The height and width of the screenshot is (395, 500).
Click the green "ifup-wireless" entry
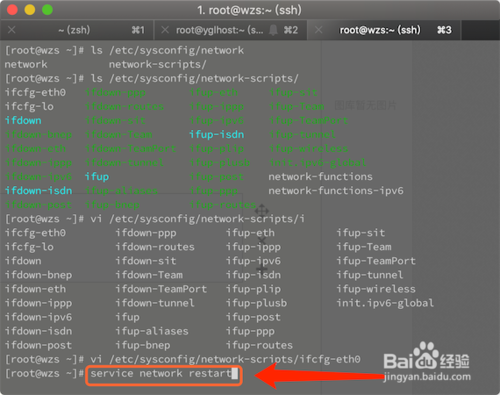[308, 148]
